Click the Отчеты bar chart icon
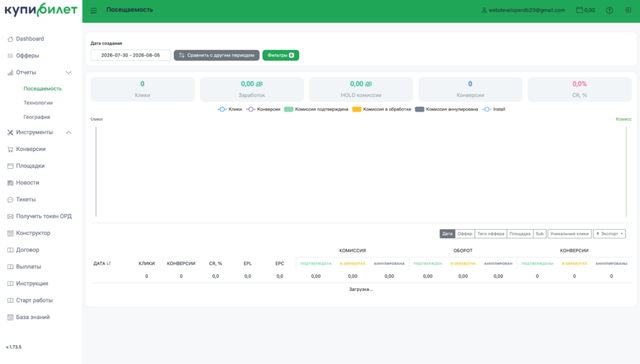The image size is (640, 364). [x=10, y=72]
